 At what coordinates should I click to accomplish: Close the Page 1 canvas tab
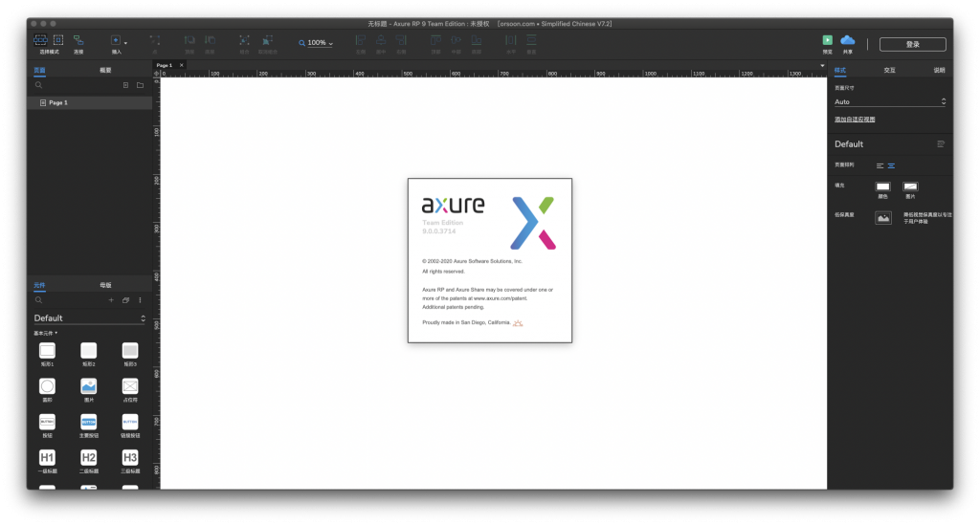[x=182, y=65]
